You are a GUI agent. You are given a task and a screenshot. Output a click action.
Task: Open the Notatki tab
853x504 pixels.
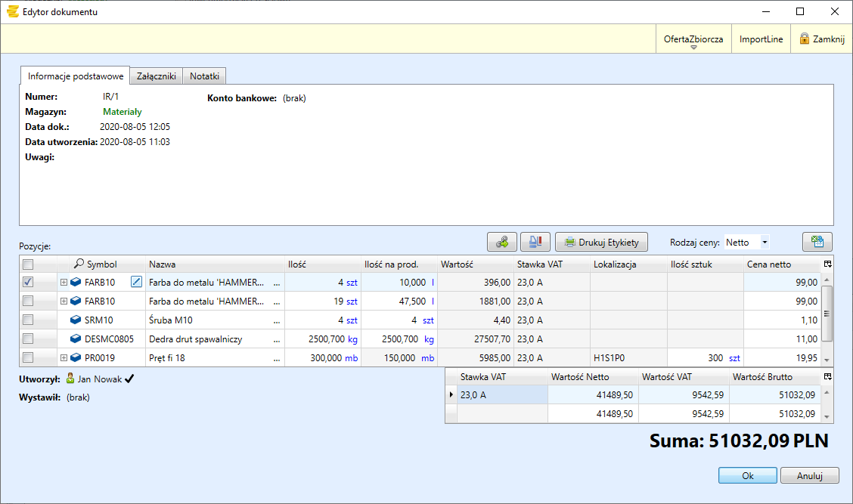[x=204, y=76]
